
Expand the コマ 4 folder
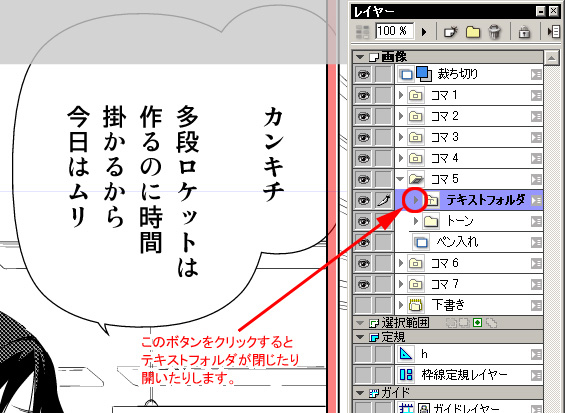click(401, 158)
